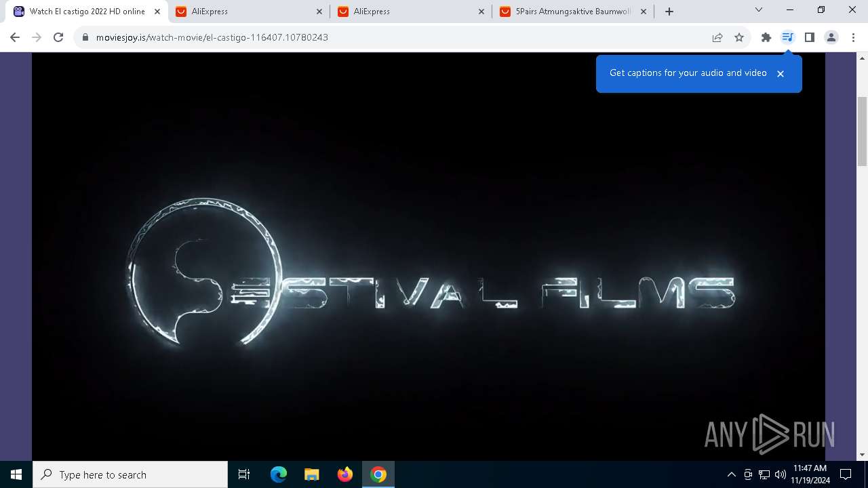
Task: Open Task View on the taskbar
Action: [244, 474]
